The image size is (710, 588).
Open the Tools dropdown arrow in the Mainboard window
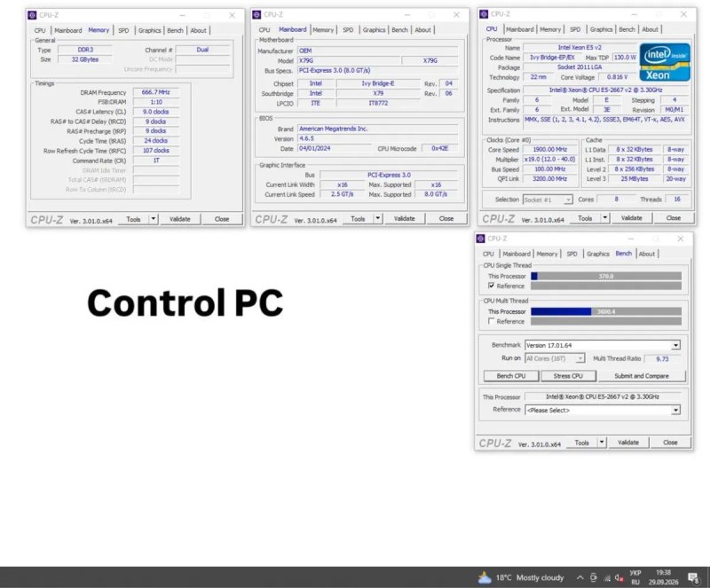[378, 219]
